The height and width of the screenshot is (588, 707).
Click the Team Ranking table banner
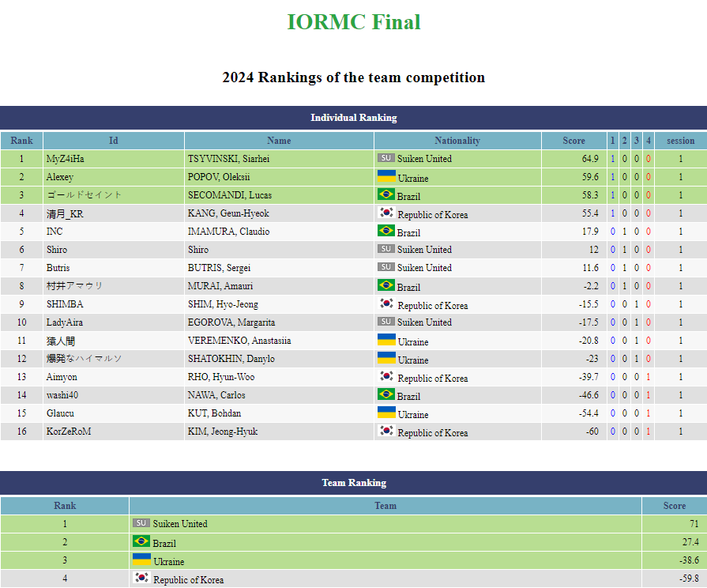pos(354,483)
